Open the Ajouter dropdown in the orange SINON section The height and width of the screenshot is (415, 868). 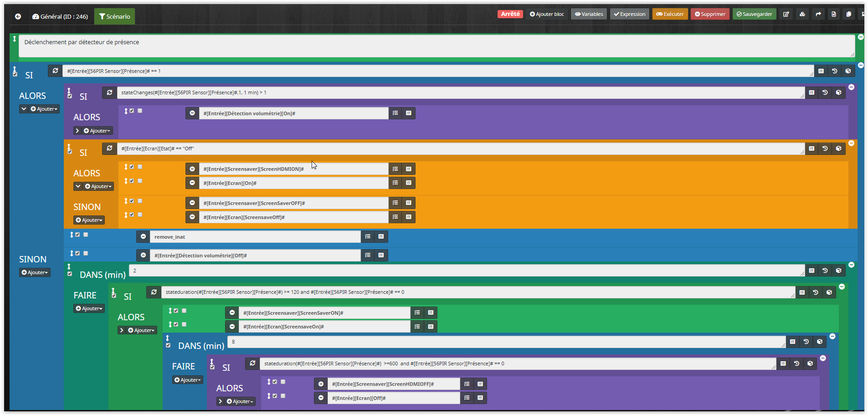pyautogui.click(x=89, y=220)
